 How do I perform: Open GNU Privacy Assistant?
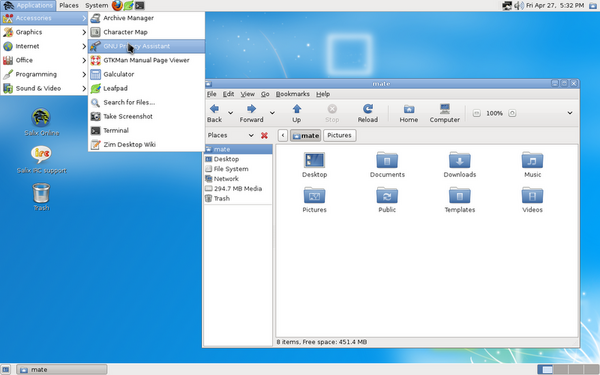(146, 46)
